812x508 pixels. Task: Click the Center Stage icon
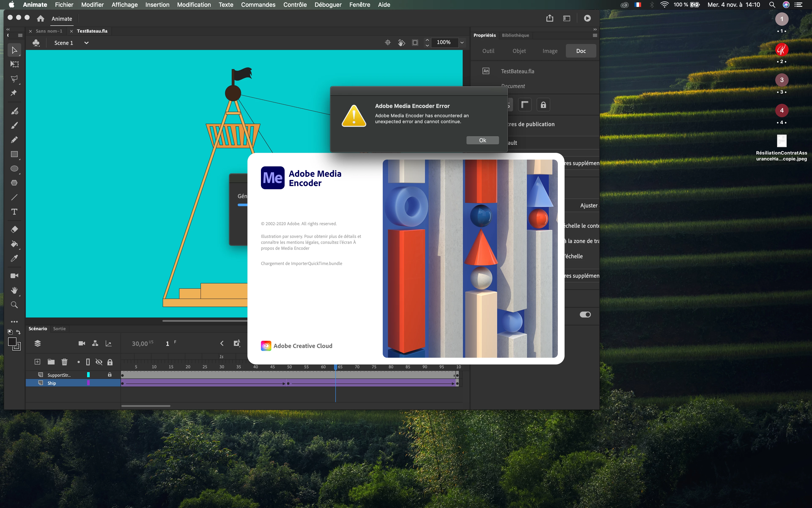click(388, 42)
